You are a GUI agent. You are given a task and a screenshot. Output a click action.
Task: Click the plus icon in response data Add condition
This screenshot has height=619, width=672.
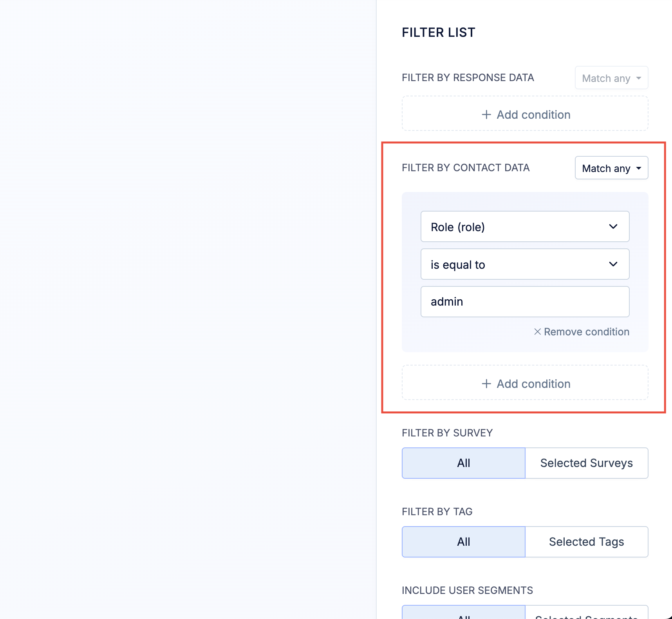coord(486,114)
